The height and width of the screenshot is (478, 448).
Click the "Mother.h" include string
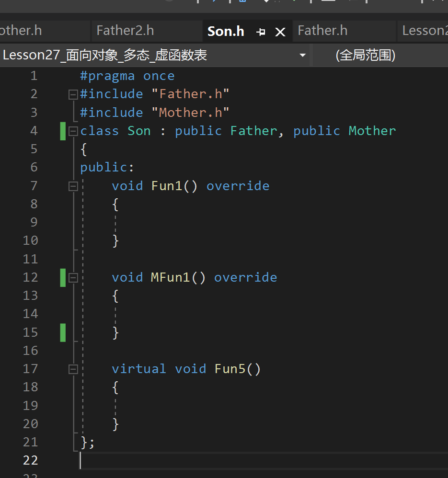[x=190, y=113]
